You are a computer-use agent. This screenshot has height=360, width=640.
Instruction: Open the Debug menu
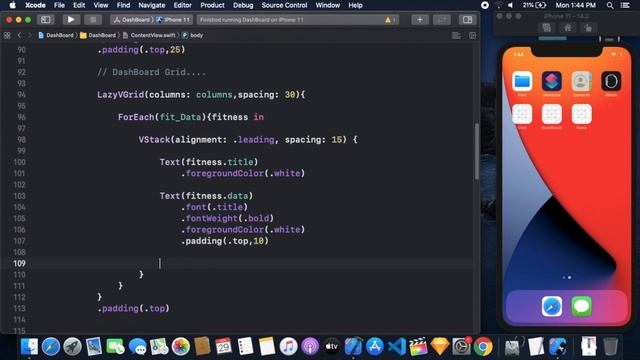pyautogui.click(x=243, y=5)
